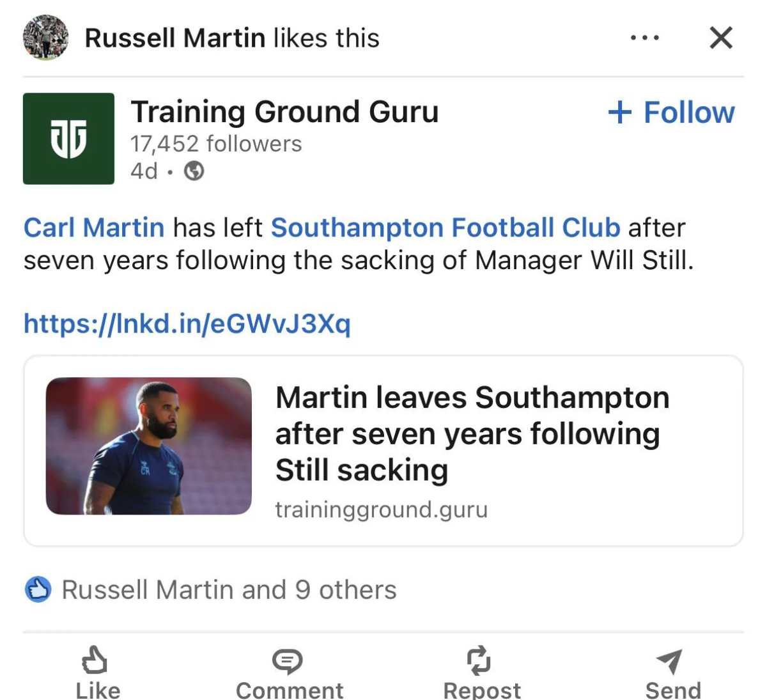This screenshot has height=700, width=767.
Task: Open the Comment speech bubble icon
Action: coord(288,661)
